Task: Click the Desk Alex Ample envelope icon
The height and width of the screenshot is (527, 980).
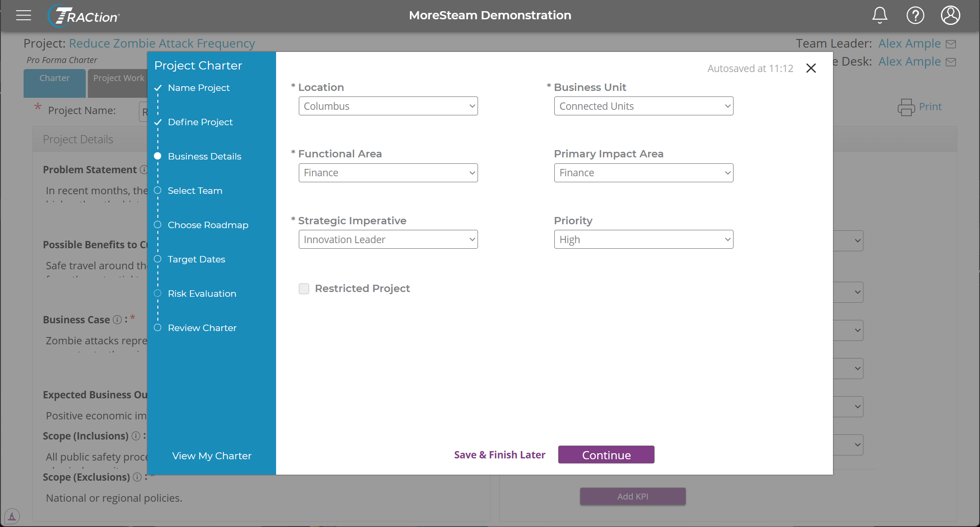Action: 951,62
